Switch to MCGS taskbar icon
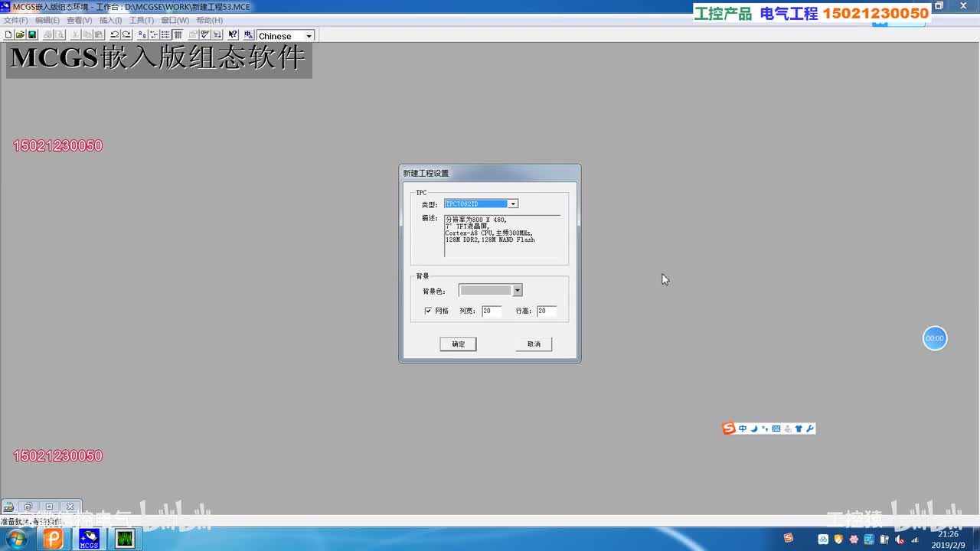980x551 pixels. tap(89, 539)
